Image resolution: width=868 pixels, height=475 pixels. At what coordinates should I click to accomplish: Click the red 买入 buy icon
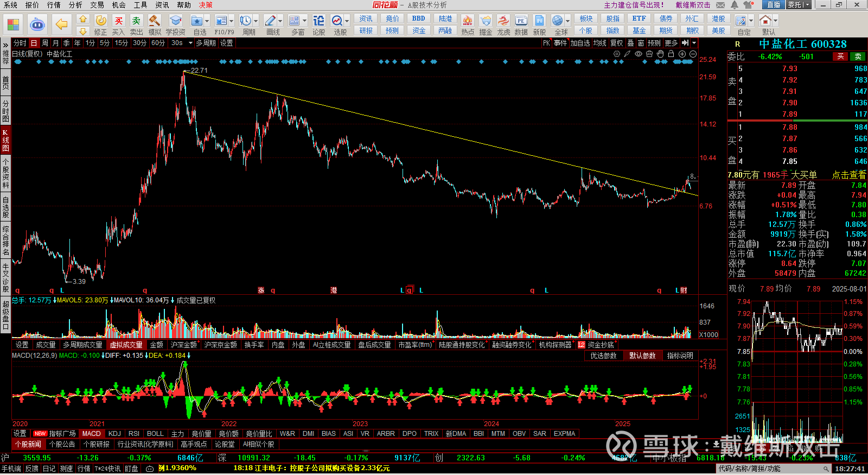point(119,21)
